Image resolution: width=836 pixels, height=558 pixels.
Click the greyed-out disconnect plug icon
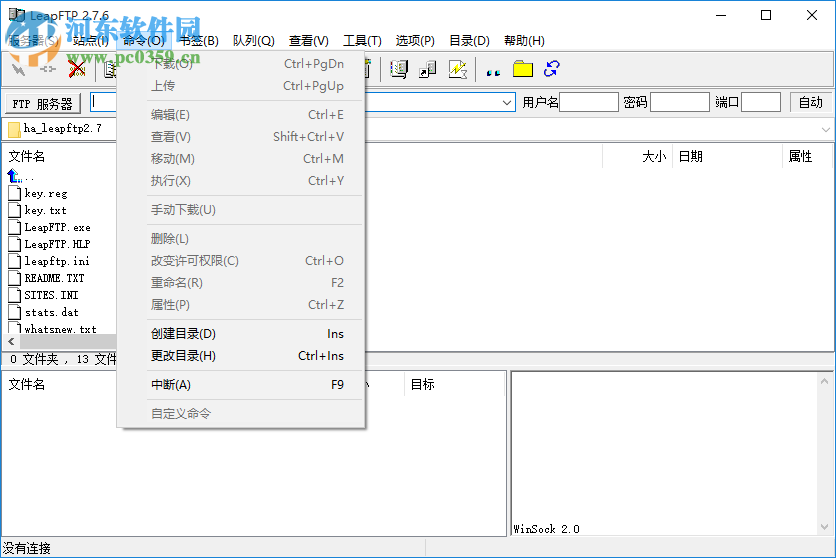(47, 69)
